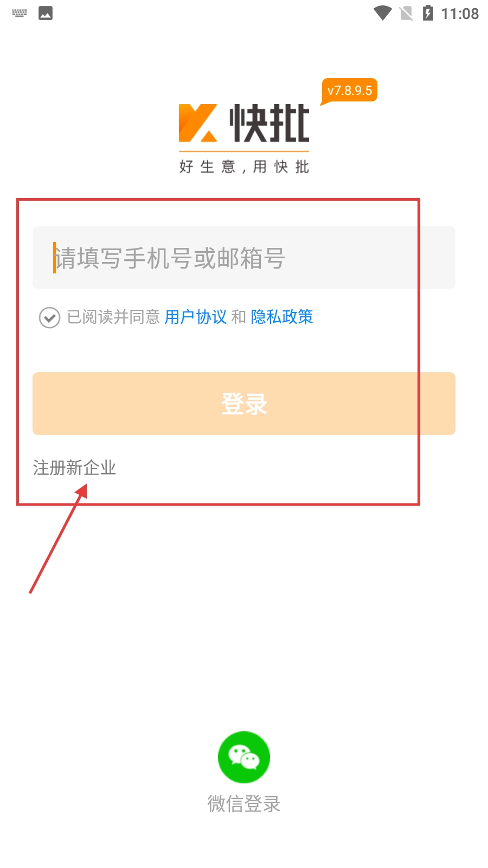Tap the v7.8.9.5 version badge

click(350, 91)
